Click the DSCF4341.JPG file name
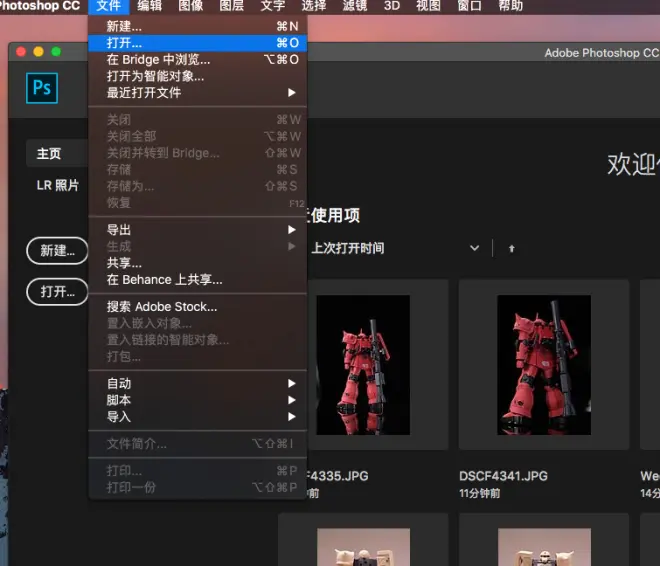Image resolution: width=660 pixels, height=566 pixels. point(503,476)
